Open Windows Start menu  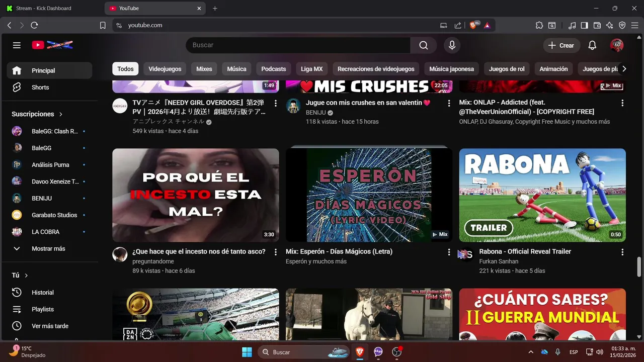[247, 352]
